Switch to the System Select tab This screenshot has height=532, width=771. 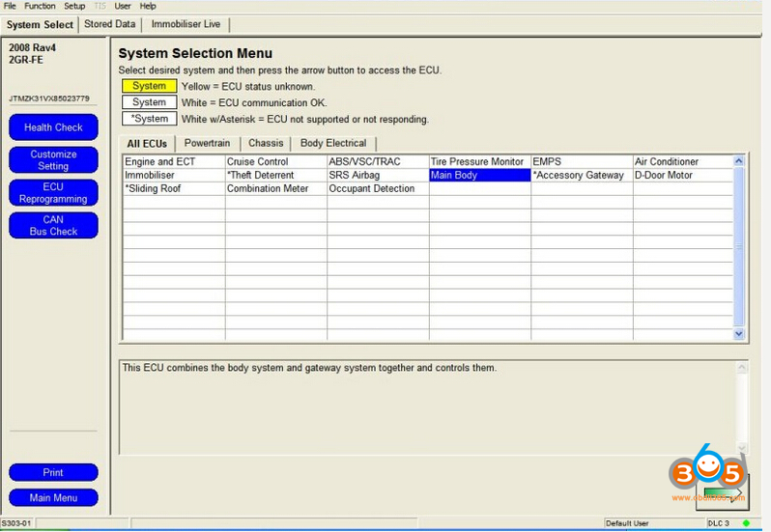coord(40,24)
